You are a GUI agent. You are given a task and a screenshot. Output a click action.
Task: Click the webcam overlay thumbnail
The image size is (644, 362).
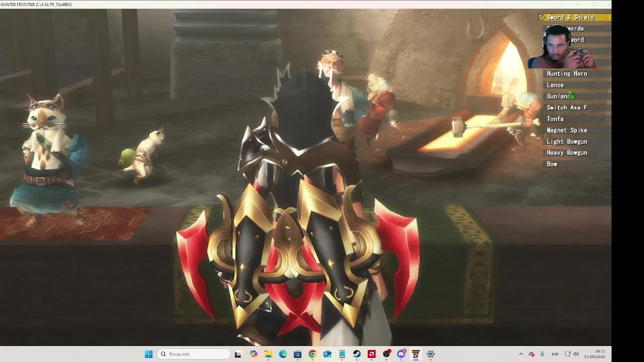pyautogui.click(x=562, y=46)
